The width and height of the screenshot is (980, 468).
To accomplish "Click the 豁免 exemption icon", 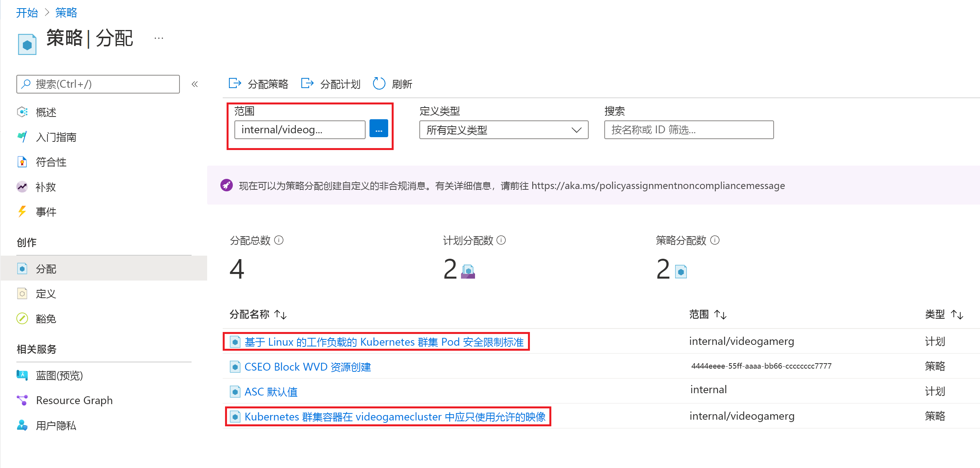I will [x=23, y=318].
